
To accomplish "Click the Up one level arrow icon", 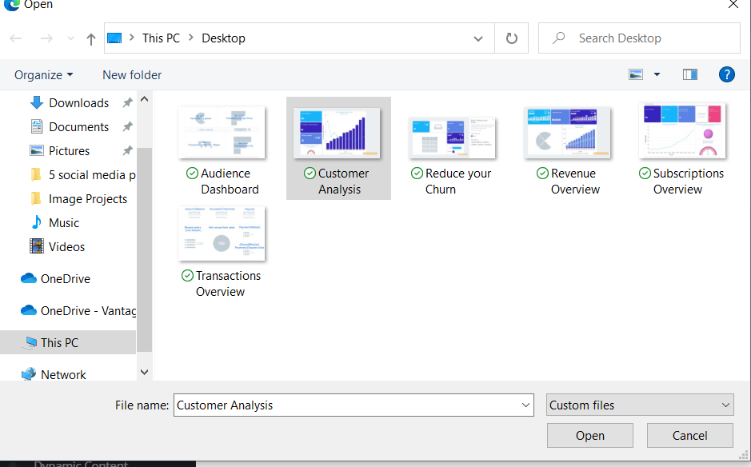I will pyautogui.click(x=91, y=39).
